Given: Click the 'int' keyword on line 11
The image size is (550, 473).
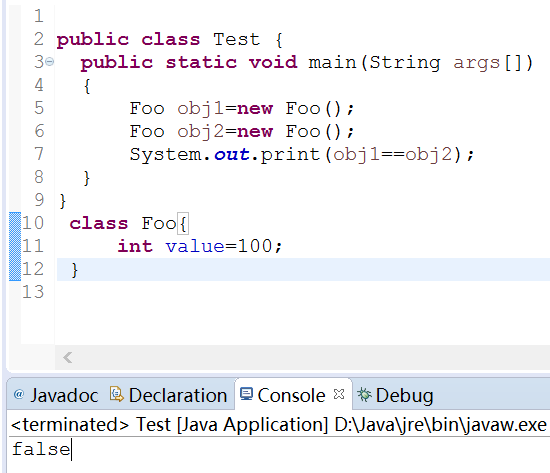Looking at the screenshot, I should click(x=135, y=246).
